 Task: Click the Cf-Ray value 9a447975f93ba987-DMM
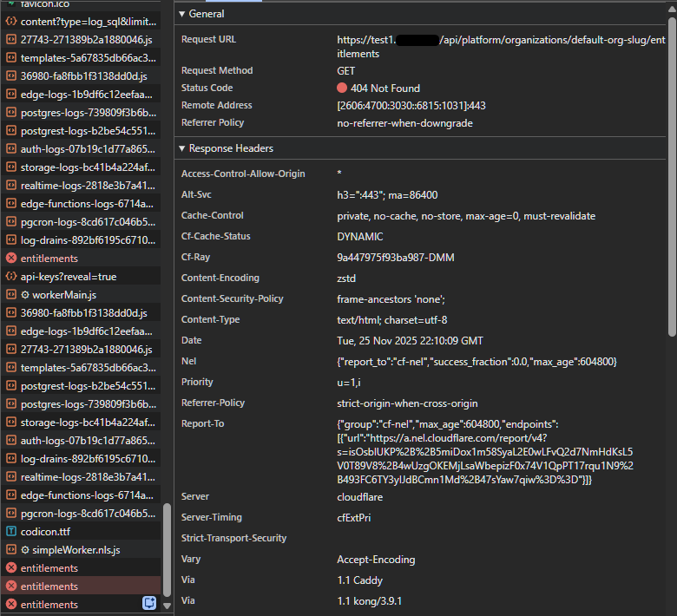tap(396, 258)
